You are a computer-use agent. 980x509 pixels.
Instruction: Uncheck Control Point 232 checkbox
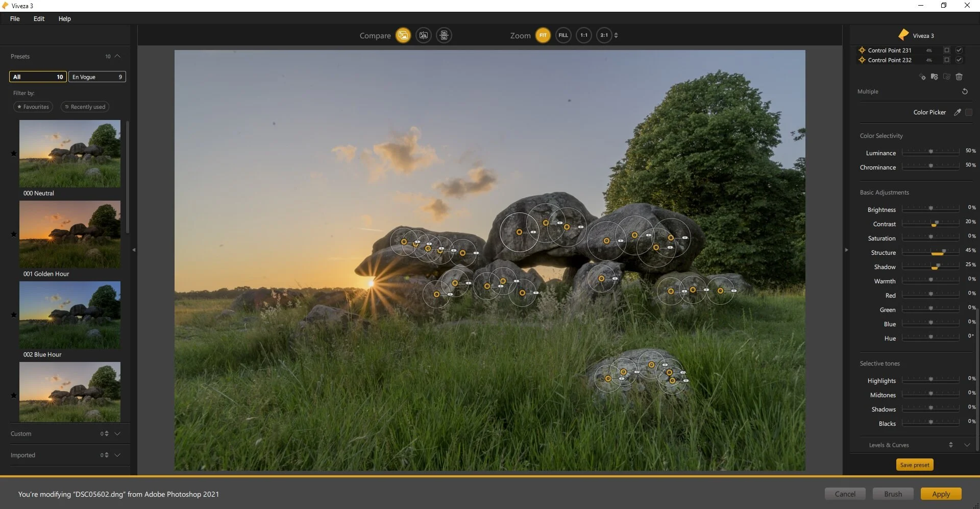960,60
